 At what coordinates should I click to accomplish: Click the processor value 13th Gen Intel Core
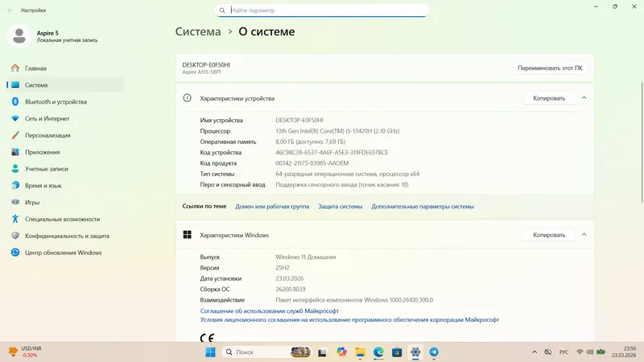pos(337,131)
